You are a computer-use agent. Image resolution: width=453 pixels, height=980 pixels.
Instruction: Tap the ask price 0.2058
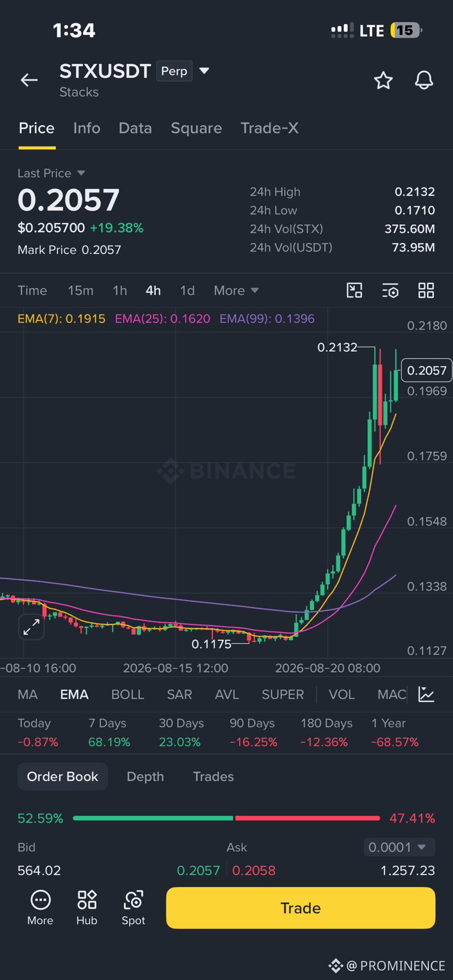click(x=254, y=871)
